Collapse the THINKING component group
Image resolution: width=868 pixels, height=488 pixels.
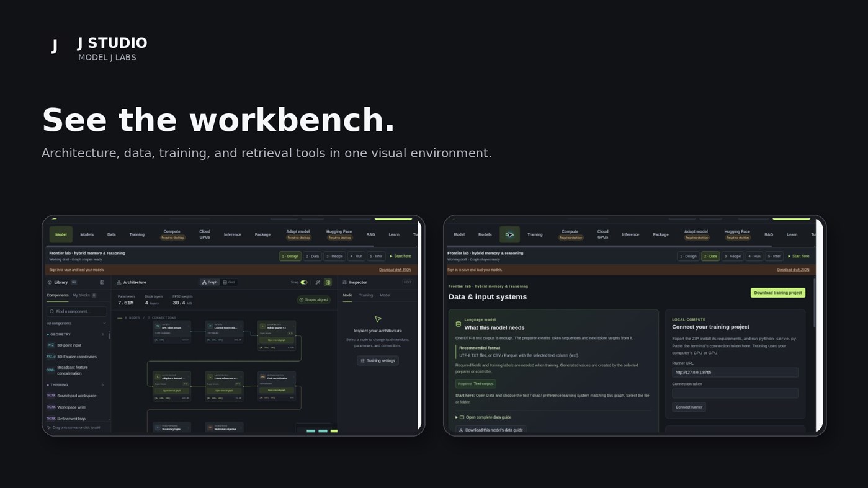(x=75, y=385)
